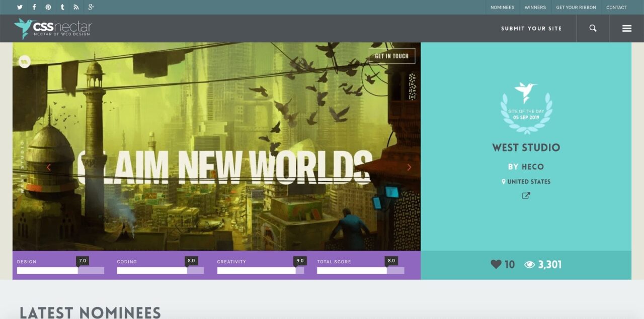Go to previous slide with left arrow
Image resolution: width=644 pixels, height=319 pixels.
click(49, 167)
